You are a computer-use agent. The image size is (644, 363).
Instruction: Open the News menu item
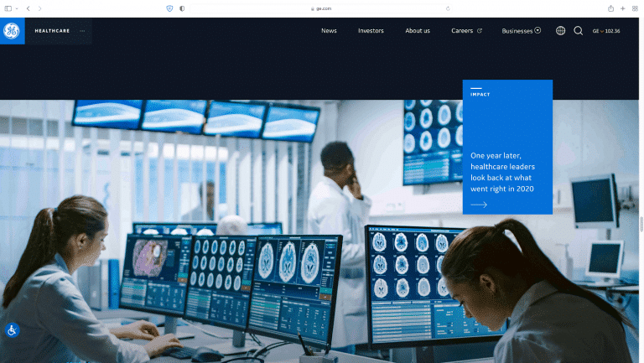pos(329,31)
